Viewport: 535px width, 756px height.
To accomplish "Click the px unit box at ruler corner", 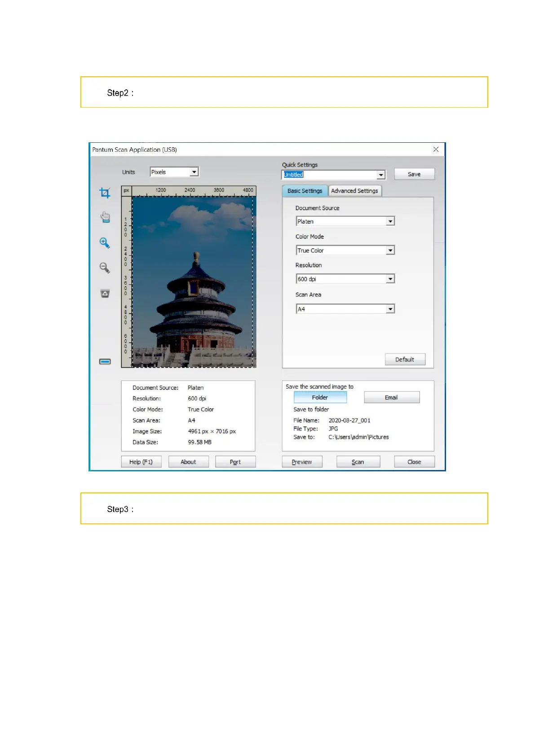I will (x=126, y=191).
